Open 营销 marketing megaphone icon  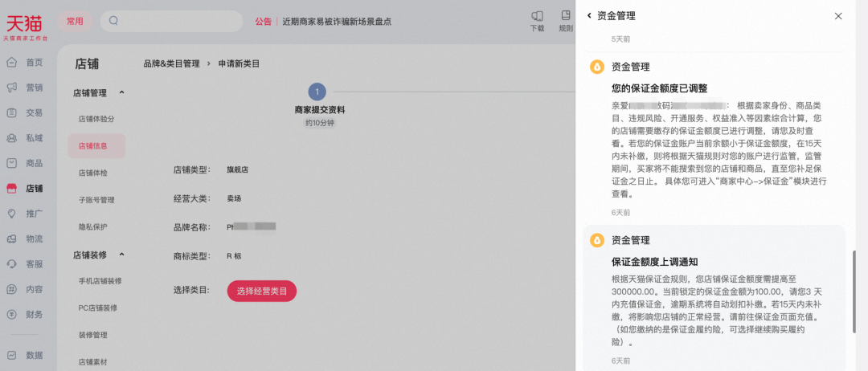pos(11,88)
